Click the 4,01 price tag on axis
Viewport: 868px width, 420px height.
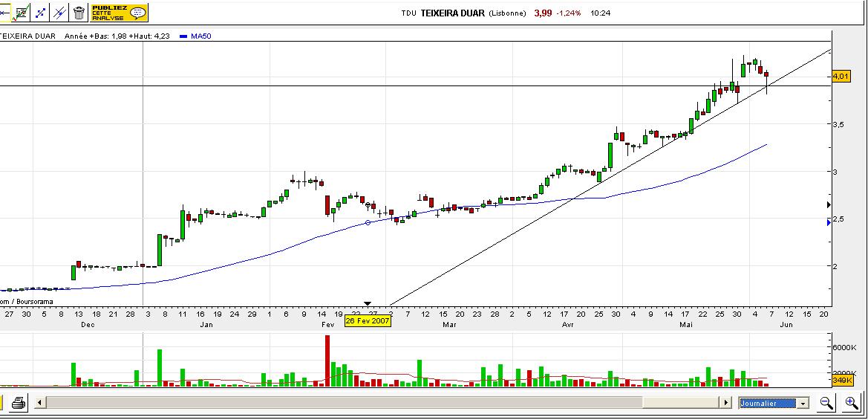click(x=841, y=76)
